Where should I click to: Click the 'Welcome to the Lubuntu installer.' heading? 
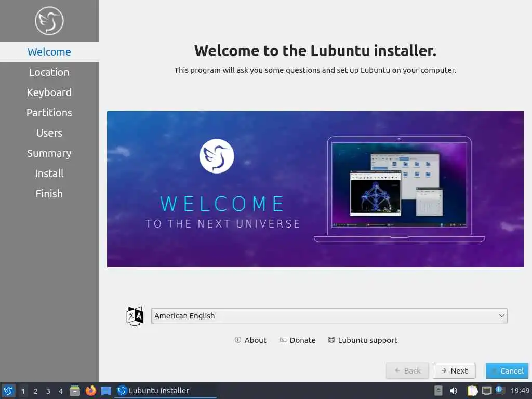point(315,51)
